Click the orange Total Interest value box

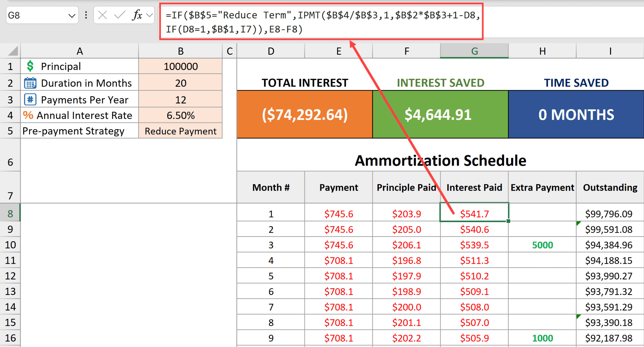pyautogui.click(x=304, y=115)
